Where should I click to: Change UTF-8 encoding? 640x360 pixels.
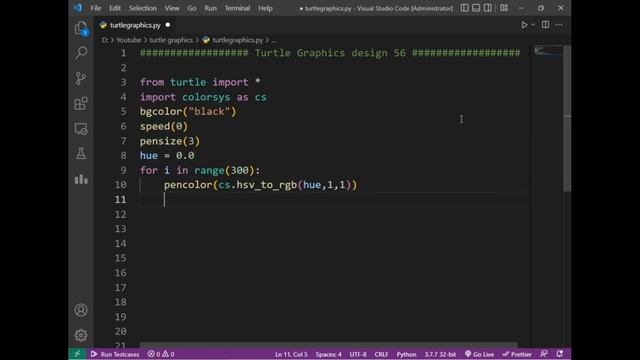(x=358, y=354)
